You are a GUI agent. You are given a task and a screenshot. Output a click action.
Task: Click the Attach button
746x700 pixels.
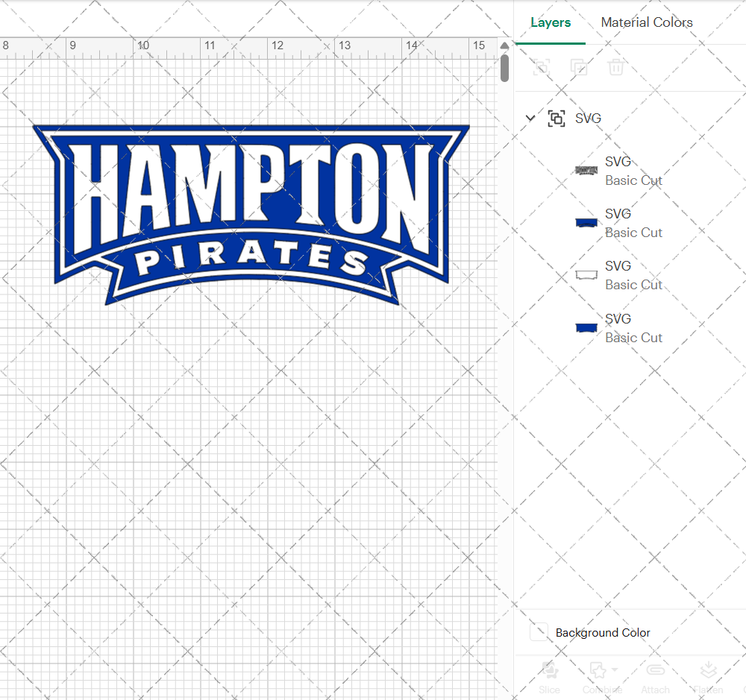tap(655, 677)
